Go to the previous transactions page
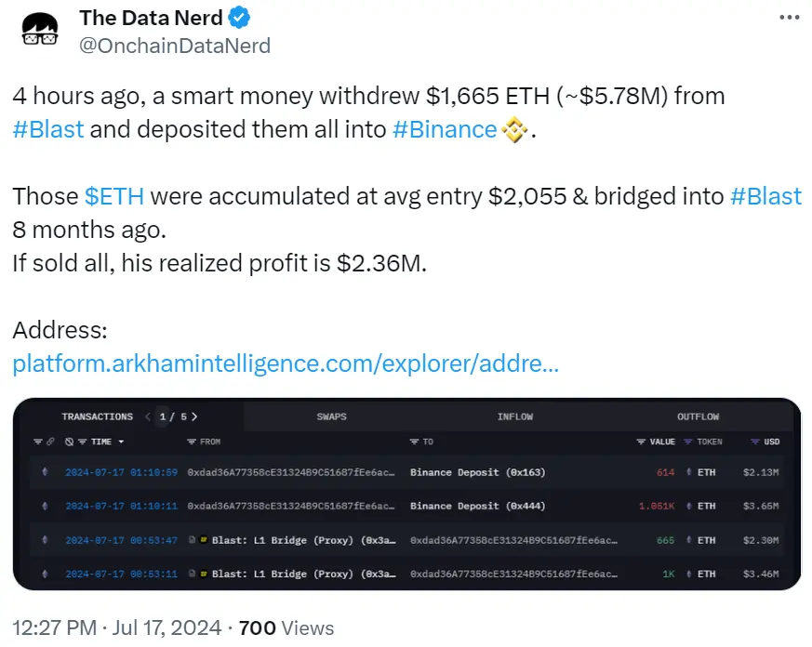Image resolution: width=812 pixels, height=647 pixels. tap(148, 416)
